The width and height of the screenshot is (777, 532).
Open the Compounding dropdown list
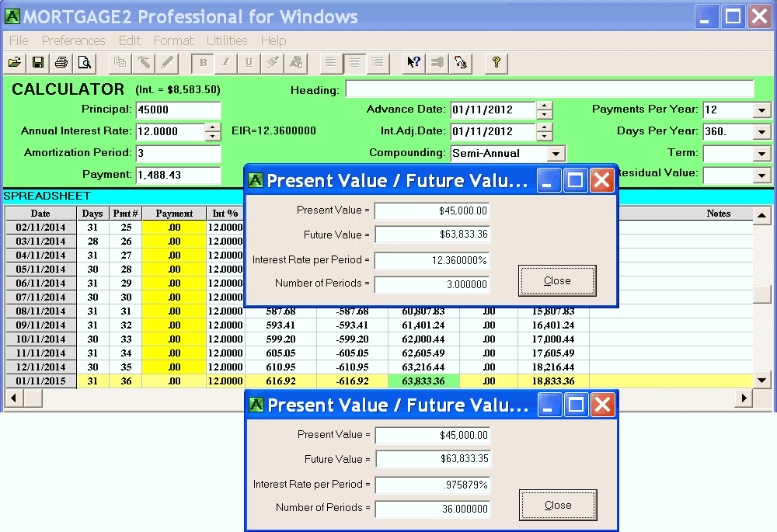555,154
